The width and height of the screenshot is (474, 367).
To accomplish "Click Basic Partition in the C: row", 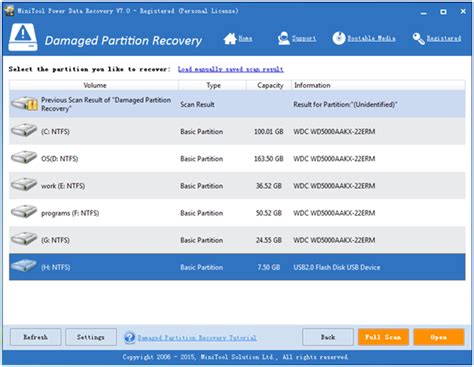I will [202, 132].
